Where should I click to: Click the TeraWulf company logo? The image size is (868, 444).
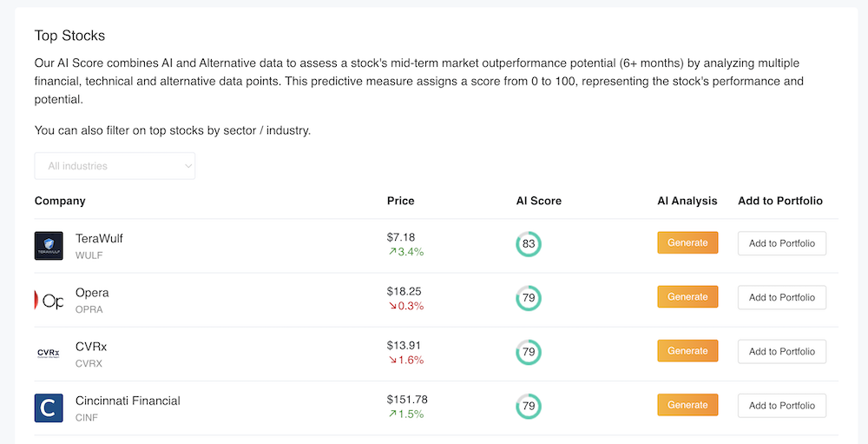49,245
